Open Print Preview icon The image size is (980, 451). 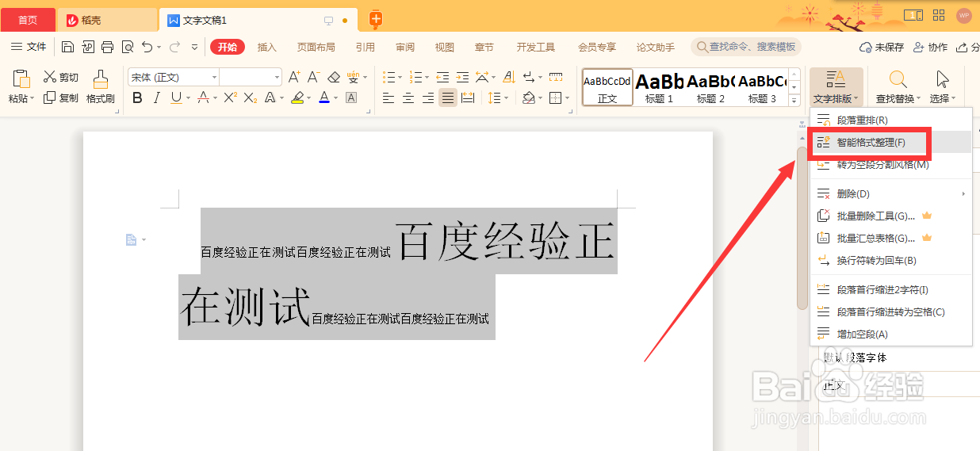click(x=127, y=47)
